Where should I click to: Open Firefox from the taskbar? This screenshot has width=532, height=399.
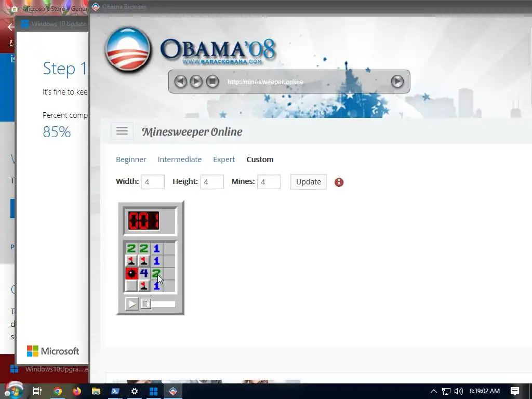pos(77,391)
